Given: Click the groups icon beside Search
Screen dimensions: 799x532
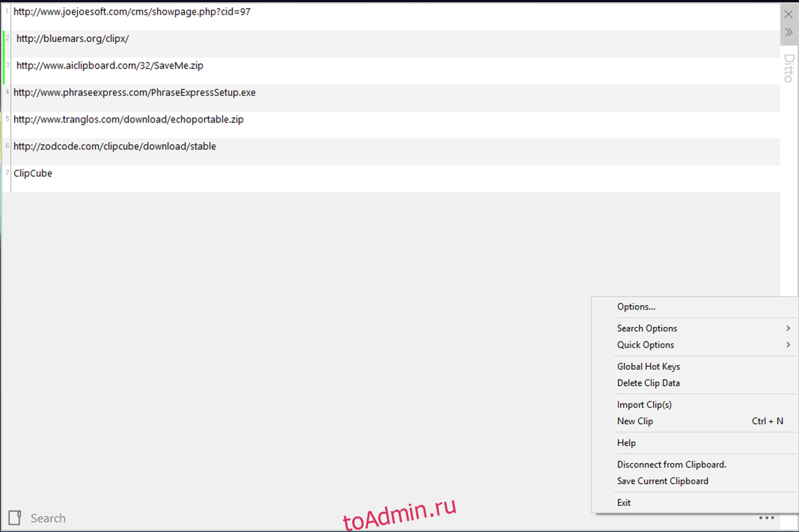Looking at the screenshot, I should coord(15,518).
